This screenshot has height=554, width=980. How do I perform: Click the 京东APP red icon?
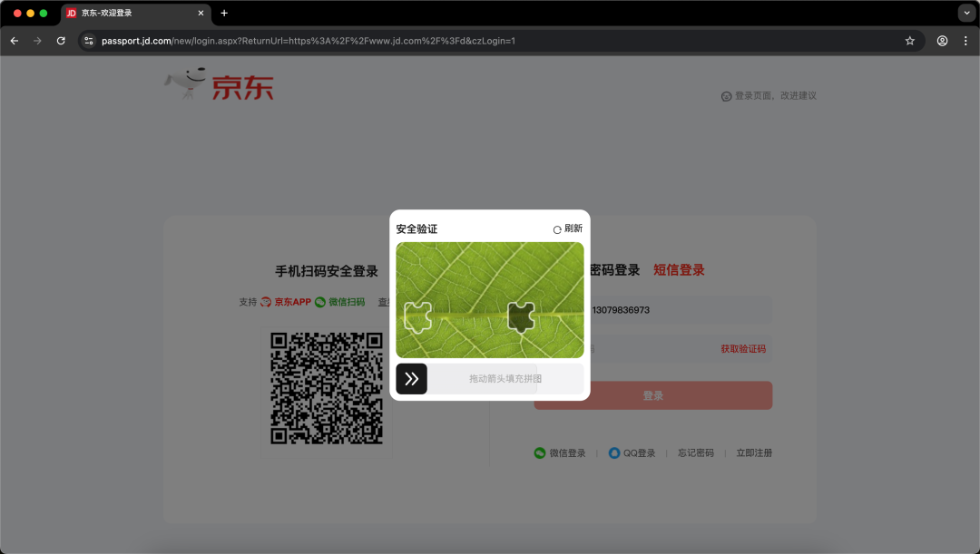266,301
